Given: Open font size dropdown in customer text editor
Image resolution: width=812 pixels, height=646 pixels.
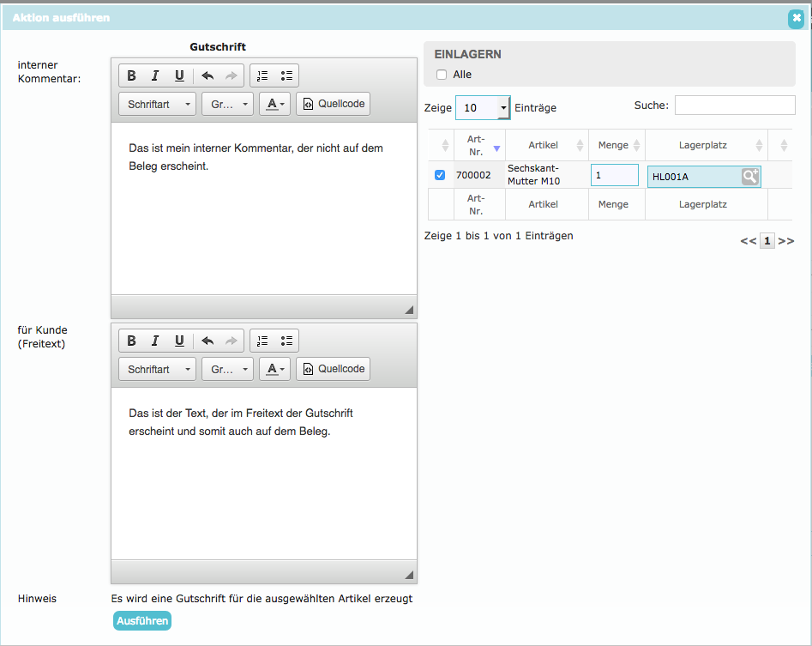Looking at the screenshot, I should pos(227,369).
